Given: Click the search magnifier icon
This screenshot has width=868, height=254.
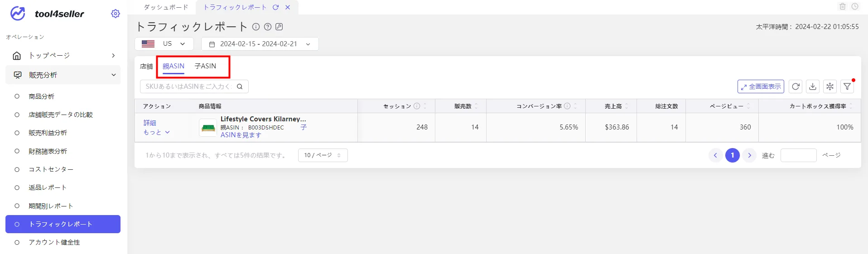Looking at the screenshot, I should [240, 86].
